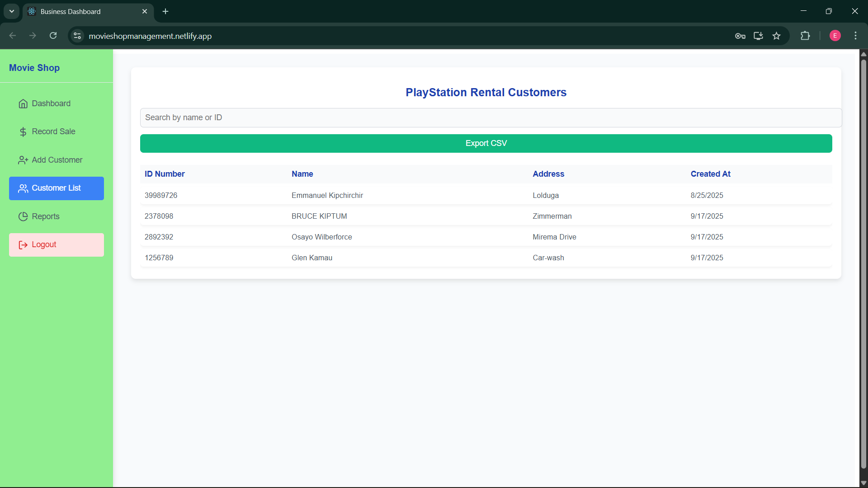The width and height of the screenshot is (868, 488).
Task: Click the Record Sale dollar icon
Action: click(23, 132)
